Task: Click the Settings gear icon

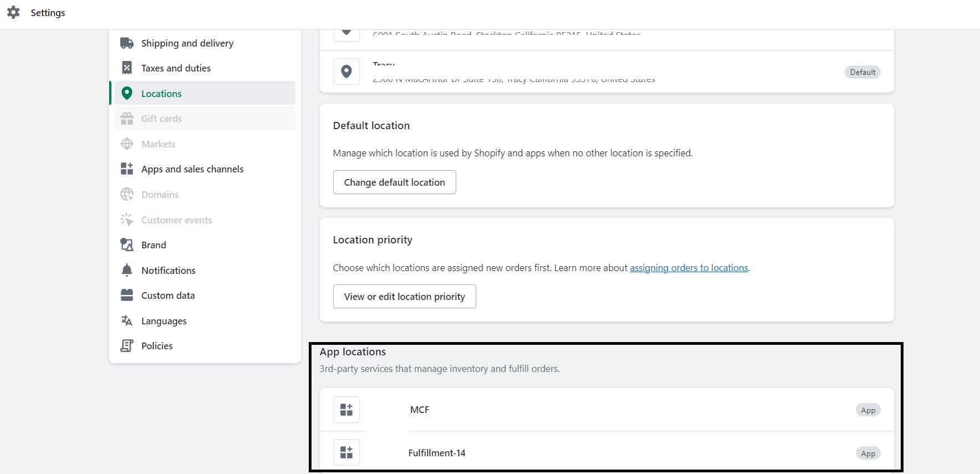Action: pyautogui.click(x=13, y=12)
